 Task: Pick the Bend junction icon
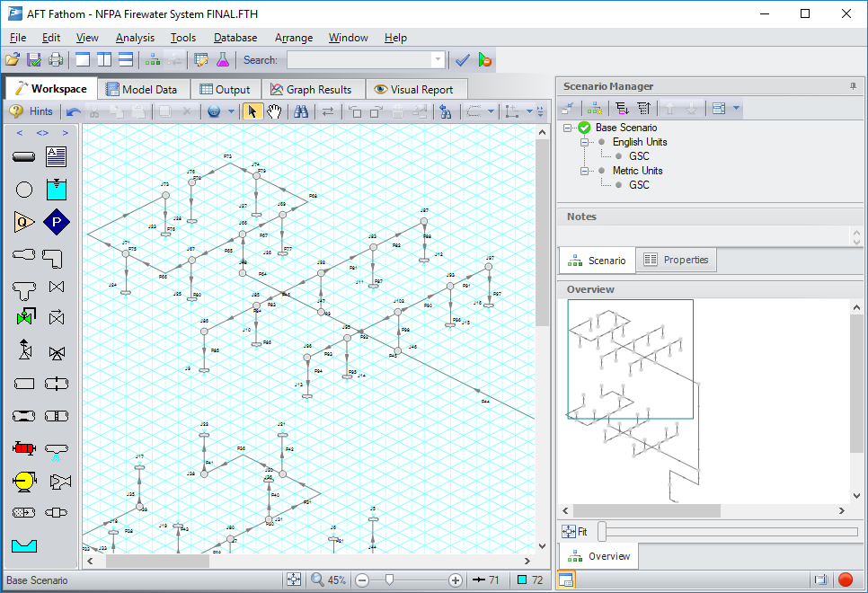pyautogui.click(x=53, y=259)
